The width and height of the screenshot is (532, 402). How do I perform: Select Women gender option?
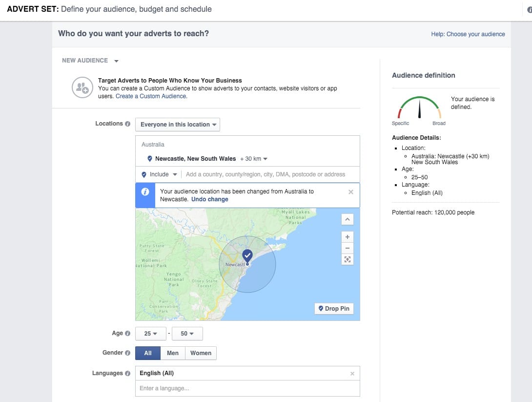[x=201, y=353]
